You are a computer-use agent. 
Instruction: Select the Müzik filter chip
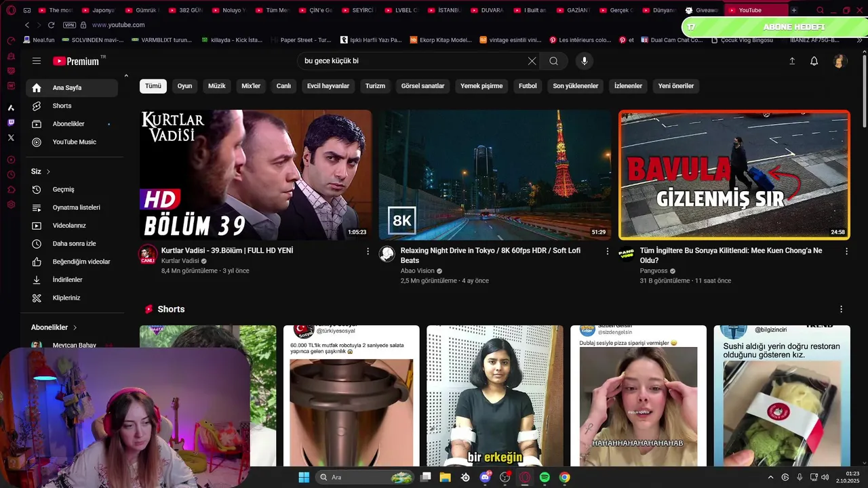point(217,86)
